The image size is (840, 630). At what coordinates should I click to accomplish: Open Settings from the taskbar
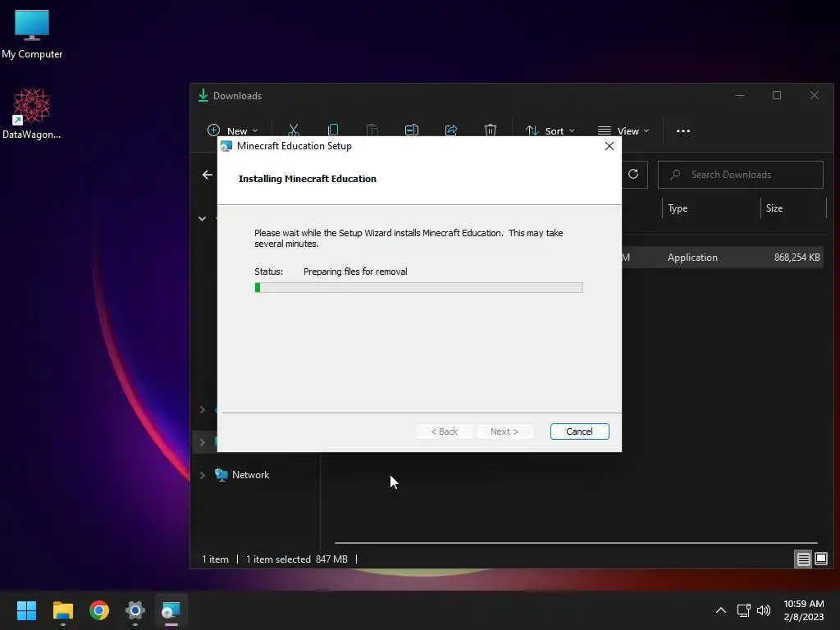(x=135, y=610)
